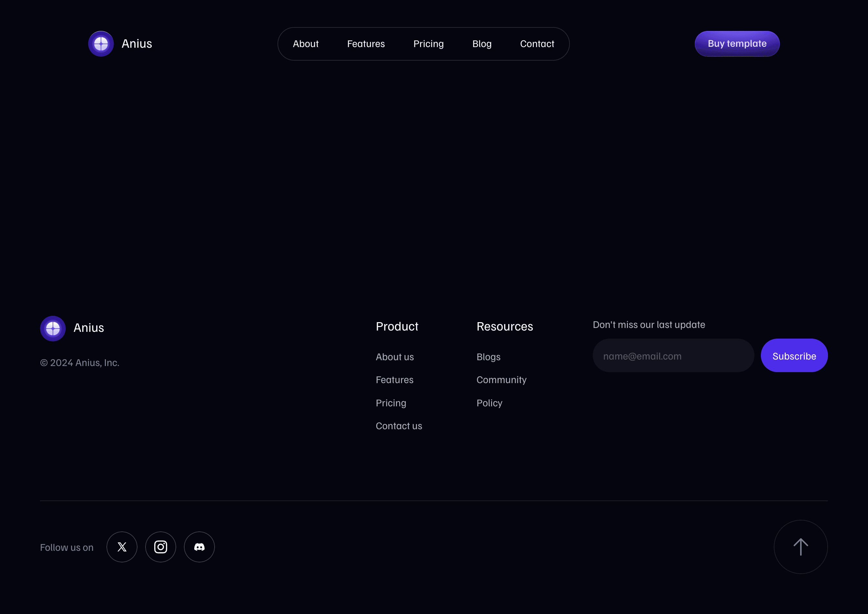
Task: Open the Pricing footer link
Action: click(x=391, y=403)
